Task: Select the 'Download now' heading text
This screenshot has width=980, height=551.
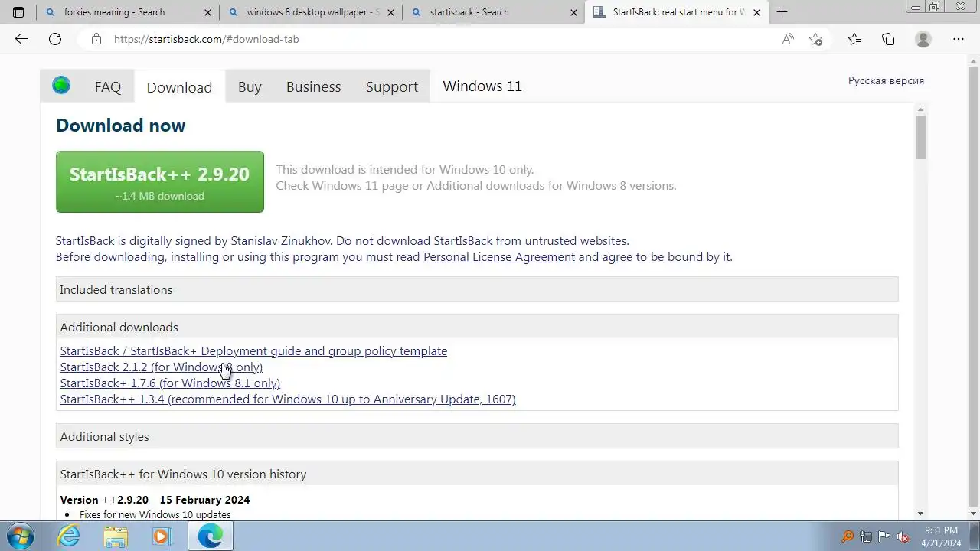Action: tap(120, 126)
